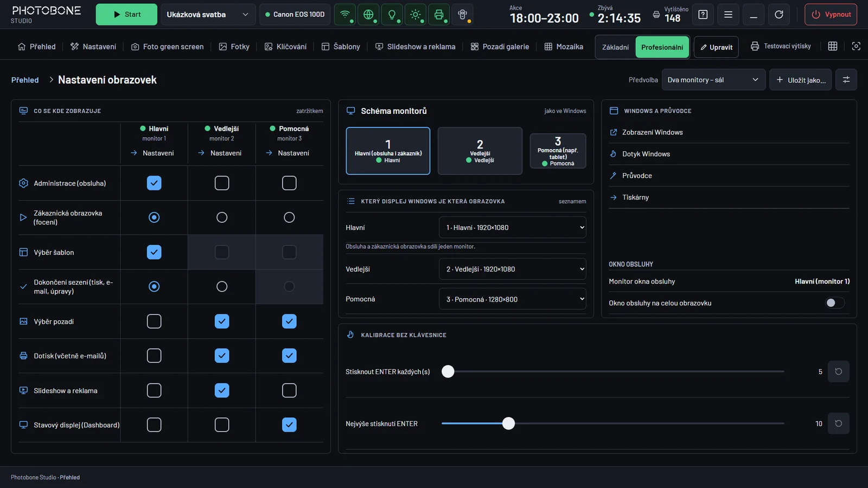
Task: Open the Foto green screen tab
Action: pyautogui.click(x=168, y=47)
